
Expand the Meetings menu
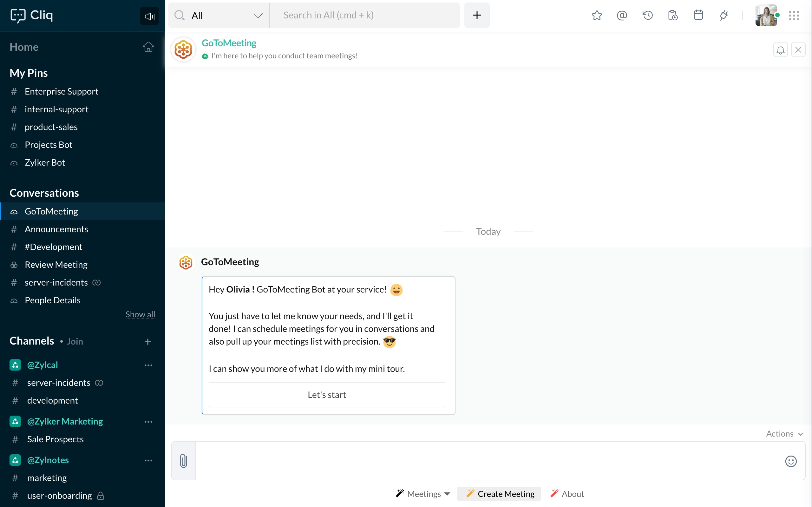pyautogui.click(x=423, y=494)
